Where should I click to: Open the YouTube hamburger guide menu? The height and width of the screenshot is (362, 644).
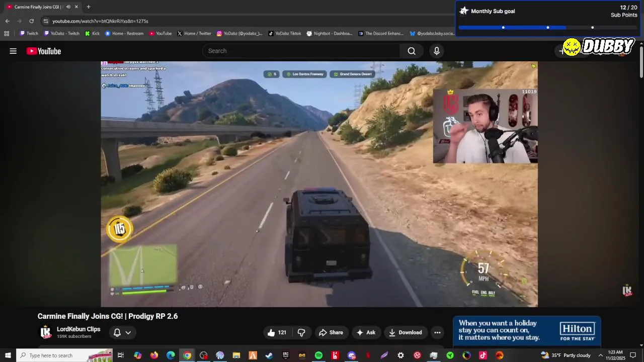click(x=13, y=51)
